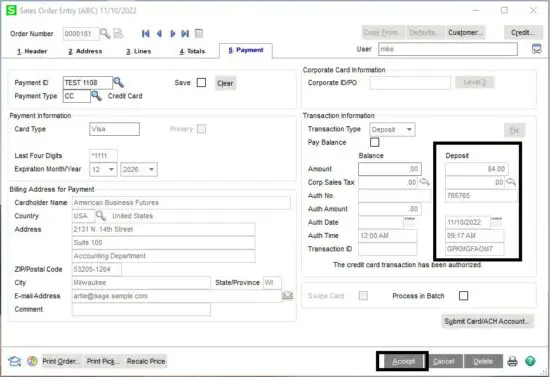550x377 pixels.
Task: Click the green Sage logo in title bar
Action: (11, 11)
